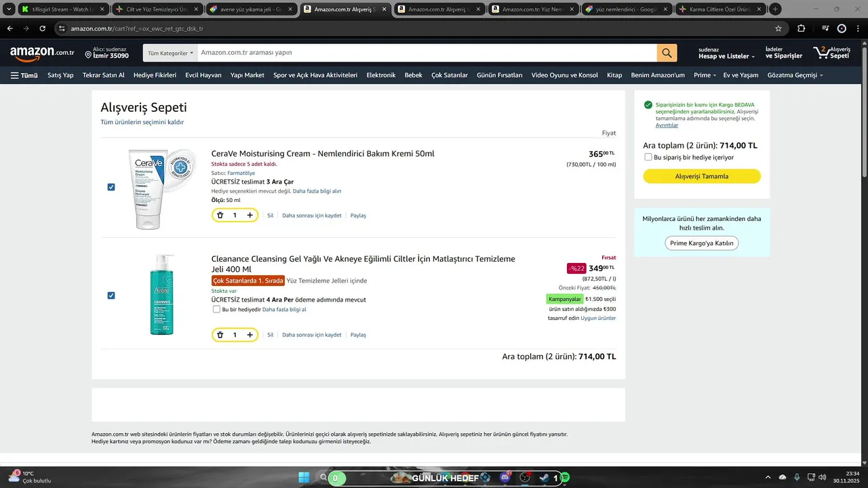Screen dimensions: 868x488
Task: Open Çok Satanlar in nav bar
Action: pos(450,75)
